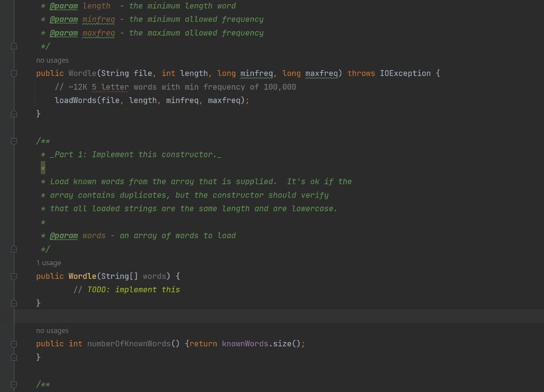Click the 'TODO: implement this' comment
The width and height of the screenshot is (544, 392).
coord(133,289)
